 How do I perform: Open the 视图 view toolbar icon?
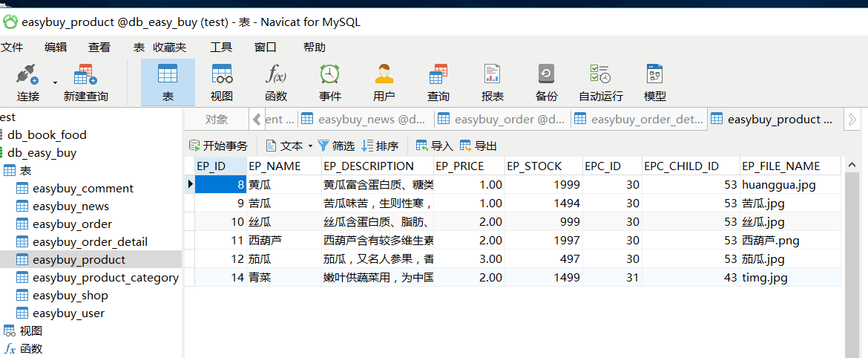[221, 82]
